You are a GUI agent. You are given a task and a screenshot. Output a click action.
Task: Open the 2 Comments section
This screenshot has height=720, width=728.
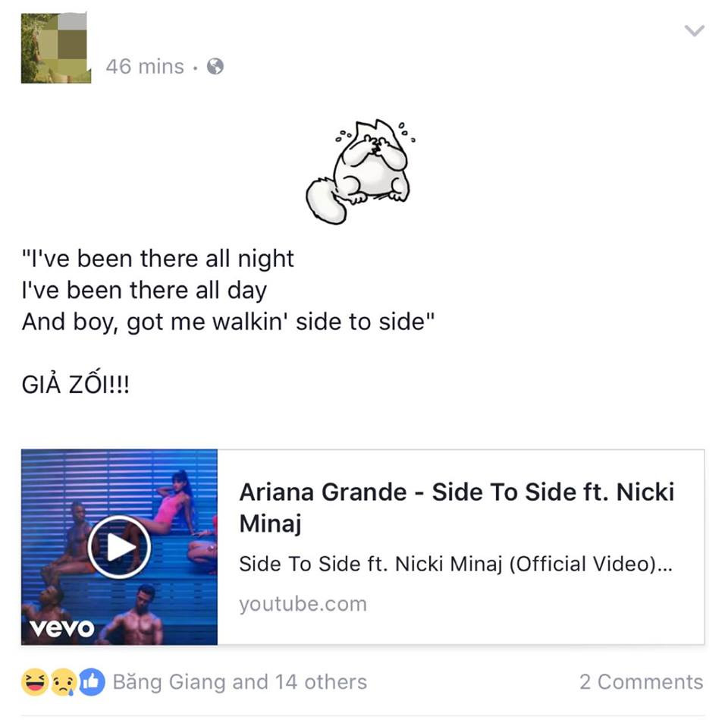[x=642, y=682]
